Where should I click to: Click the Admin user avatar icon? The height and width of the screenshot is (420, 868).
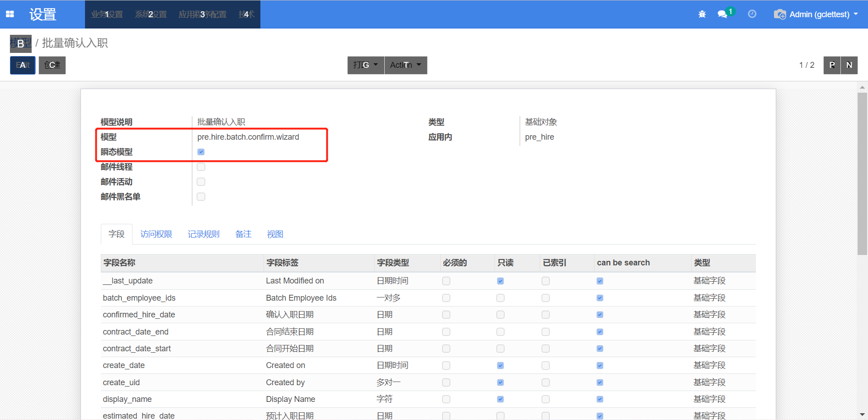(780, 14)
